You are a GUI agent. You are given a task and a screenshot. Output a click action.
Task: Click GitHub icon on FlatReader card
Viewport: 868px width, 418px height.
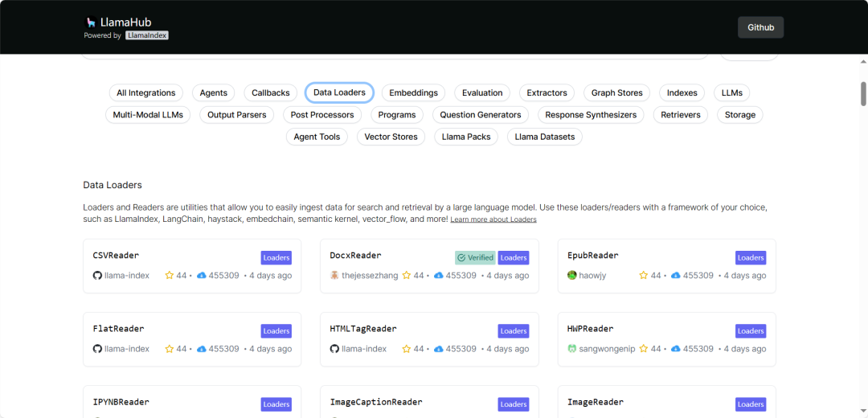pos(97,349)
